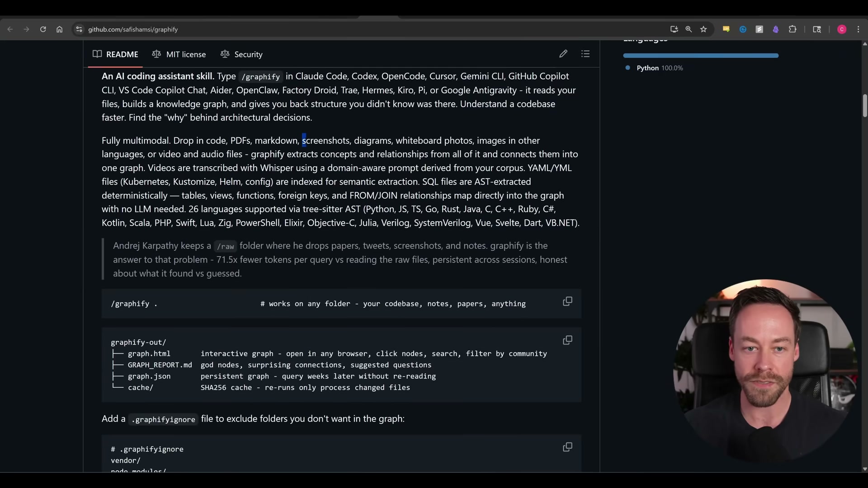Switch to the MIT license tab
This screenshot has width=868, height=488.
point(179,54)
